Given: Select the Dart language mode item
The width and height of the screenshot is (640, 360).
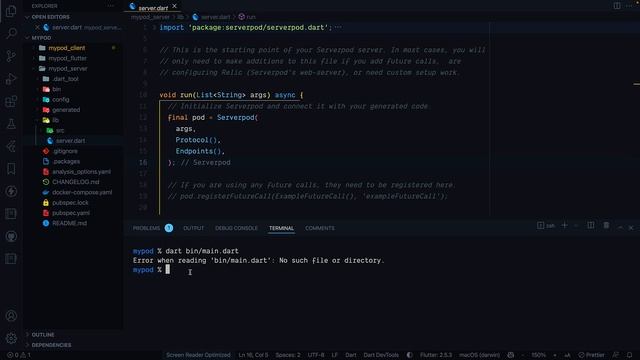Looking at the screenshot, I should (x=351, y=355).
